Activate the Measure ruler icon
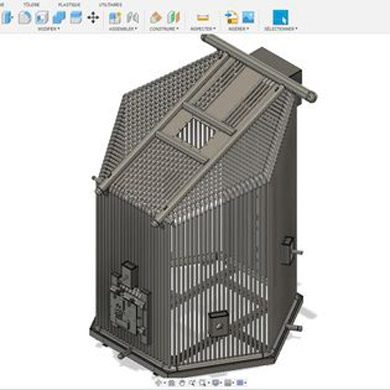This screenshot has width=390, height=390. [x=203, y=17]
